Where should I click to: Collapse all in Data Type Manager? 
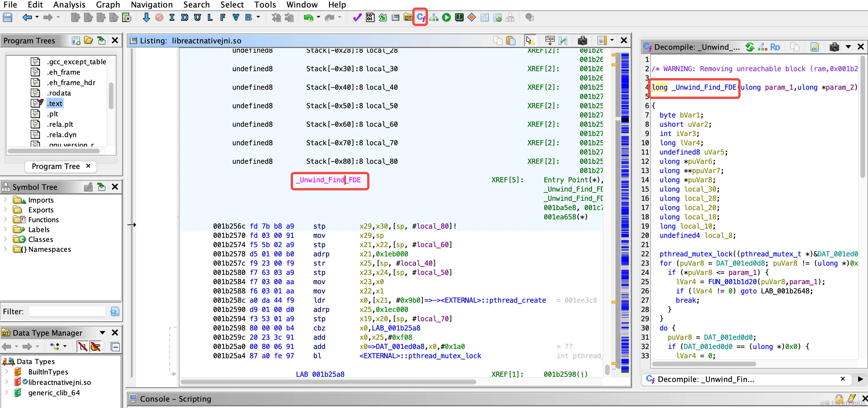pyautogui.click(x=115, y=346)
